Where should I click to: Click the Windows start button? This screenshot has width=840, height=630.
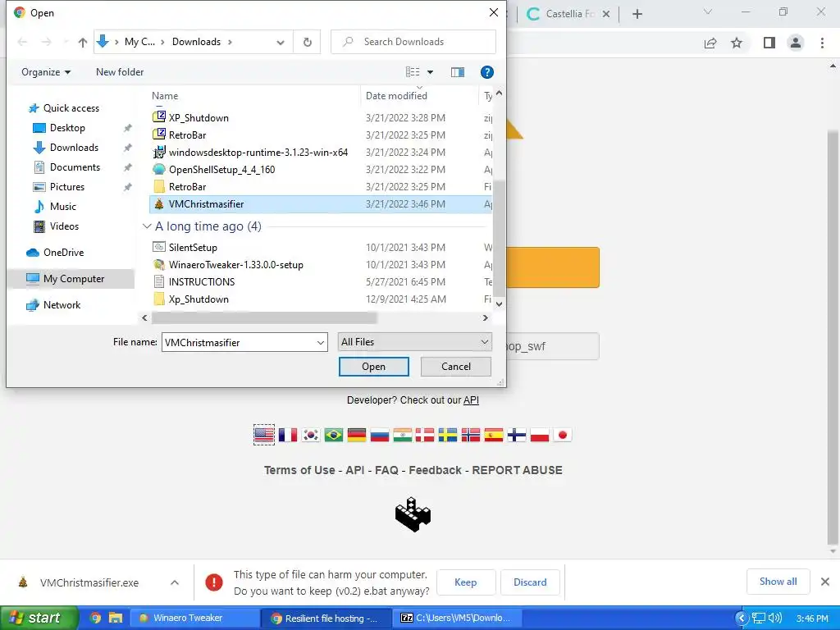point(39,618)
